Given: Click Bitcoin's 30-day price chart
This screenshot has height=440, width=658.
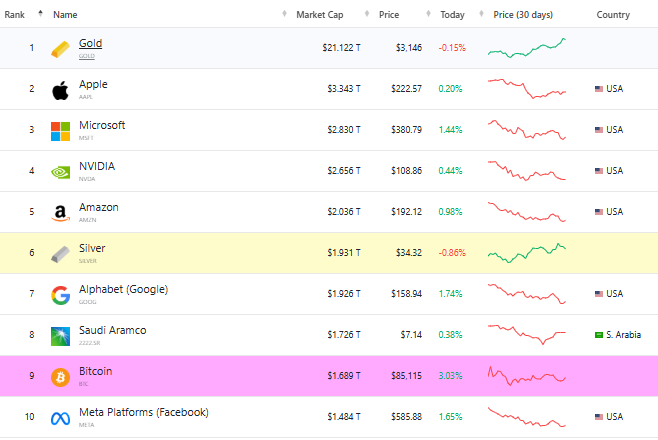Looking at the screenshot, I should point(527,377).
